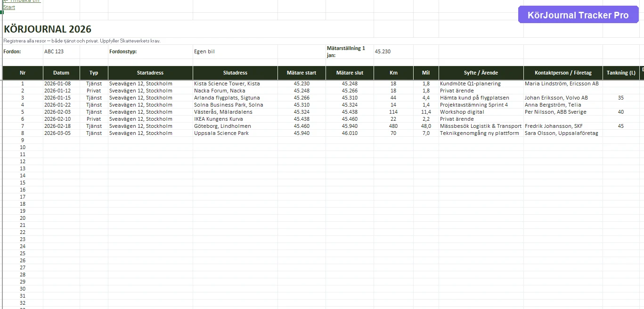
Task: Click the KörJournal Tracker Pro button
Action: [578, 15]
